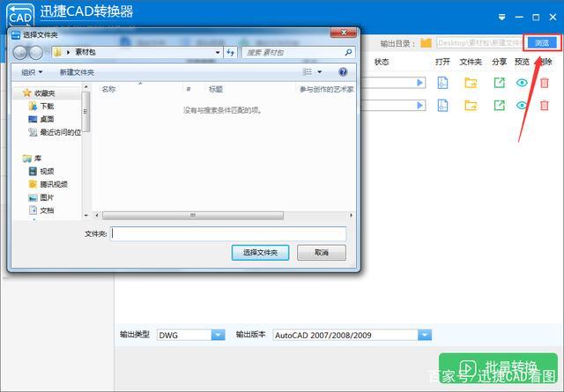Close the select folder dialog
The image size is (564, 392).
(x=344, y=33)
